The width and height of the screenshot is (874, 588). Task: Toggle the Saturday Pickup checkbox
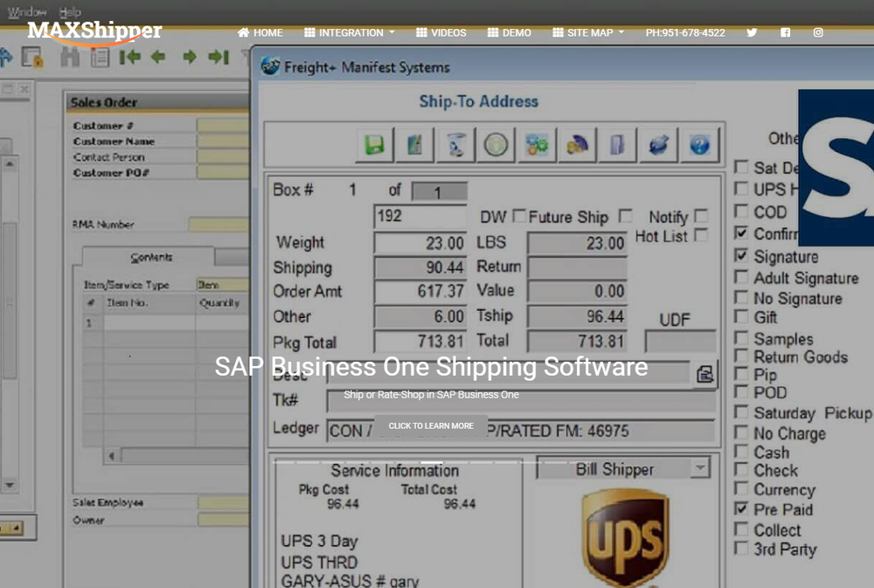741,412
